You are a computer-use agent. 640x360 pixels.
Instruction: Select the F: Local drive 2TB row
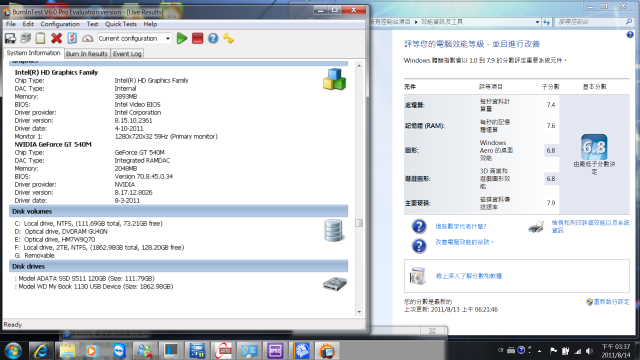[x=99, y=247]
